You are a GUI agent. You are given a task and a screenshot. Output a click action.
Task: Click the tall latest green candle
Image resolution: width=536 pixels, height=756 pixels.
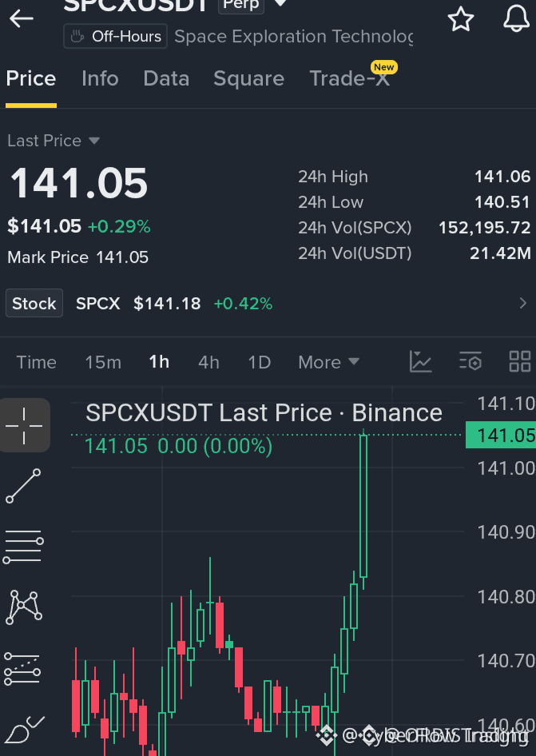click(363, 506)
